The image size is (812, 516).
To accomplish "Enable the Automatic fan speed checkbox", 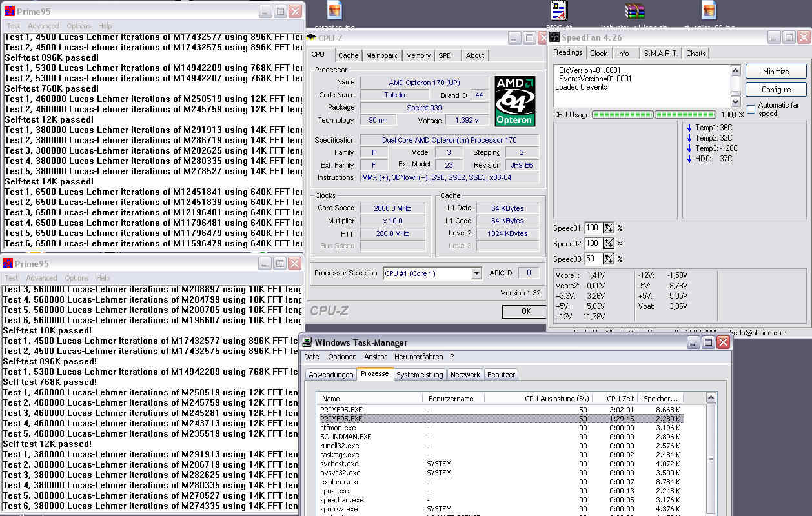I will click(x=751, y=109).
